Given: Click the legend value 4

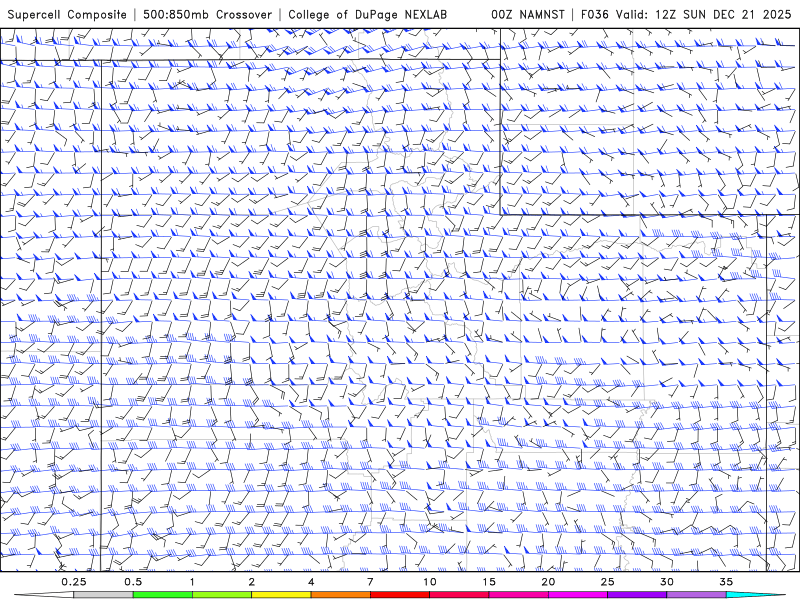Looking at the screenshot, I should pos(311,582).
